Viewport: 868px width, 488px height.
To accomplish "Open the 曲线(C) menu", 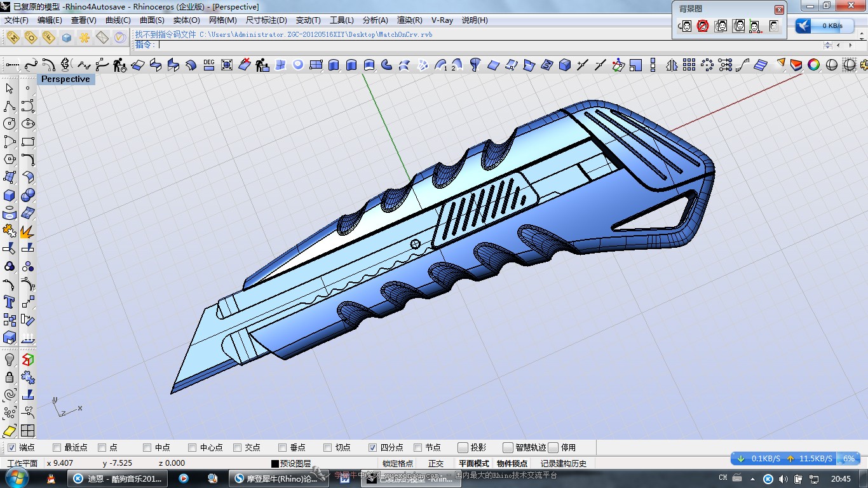I will click(118, 20).
